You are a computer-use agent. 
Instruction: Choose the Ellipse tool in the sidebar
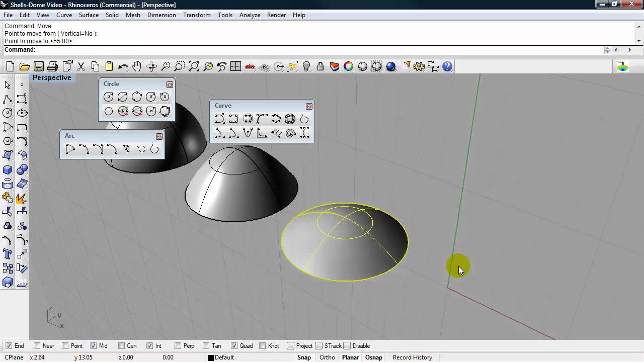[x=22, y=113]
